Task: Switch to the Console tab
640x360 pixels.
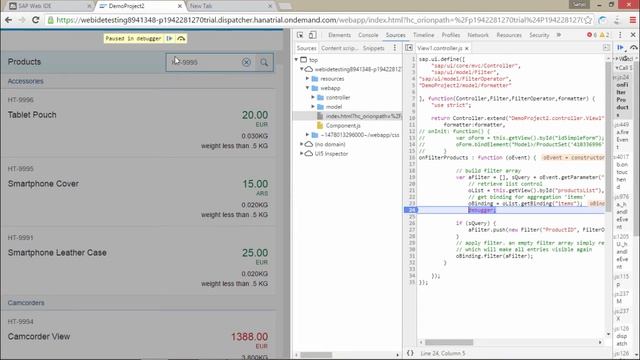Action: 368,35
